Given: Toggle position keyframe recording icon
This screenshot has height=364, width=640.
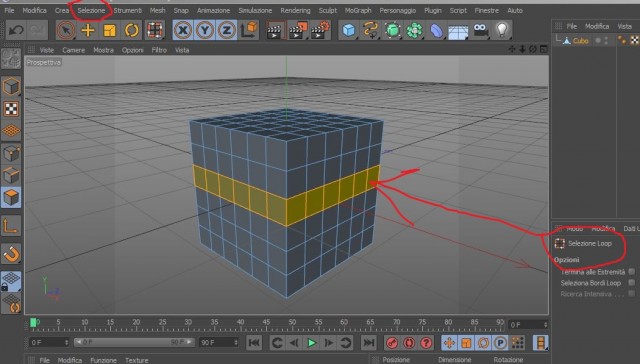Looking at the screenshot, I should tap(449, 342).
